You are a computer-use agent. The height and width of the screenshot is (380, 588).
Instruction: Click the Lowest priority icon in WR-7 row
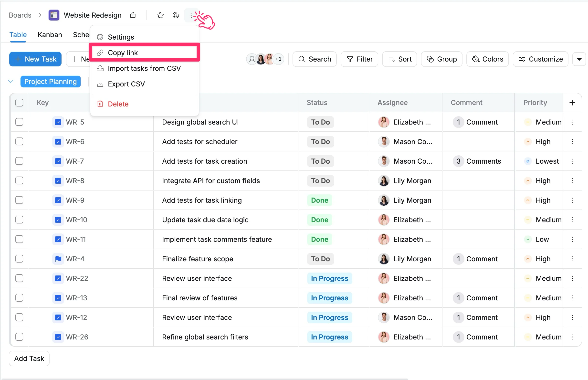(x=528, y=161)
